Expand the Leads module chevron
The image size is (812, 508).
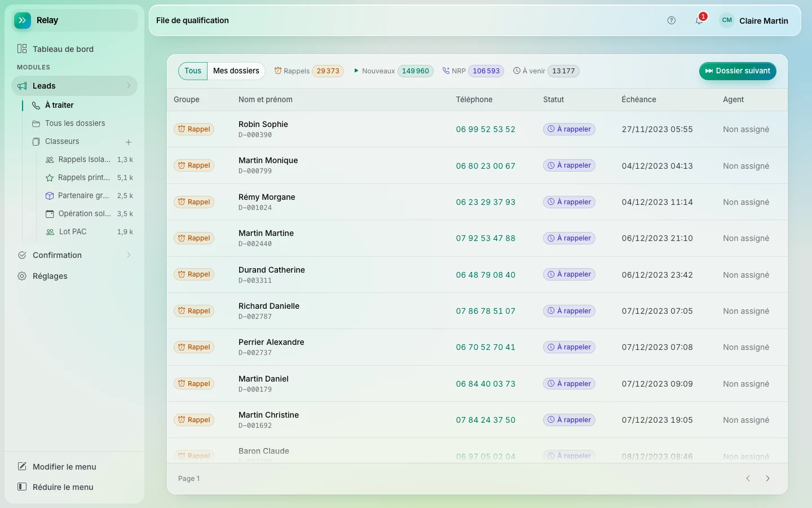tap(129, 86)
